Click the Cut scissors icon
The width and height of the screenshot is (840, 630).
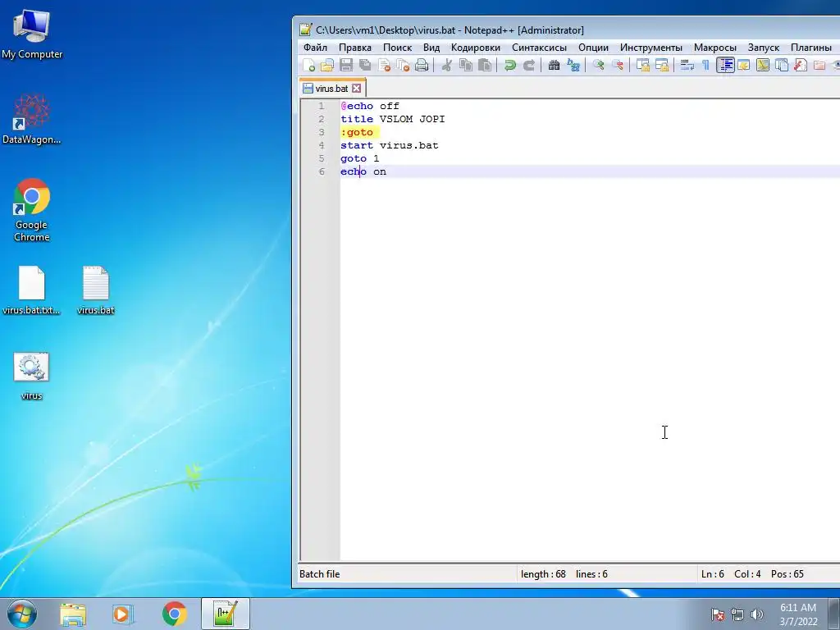coord(446,66)
